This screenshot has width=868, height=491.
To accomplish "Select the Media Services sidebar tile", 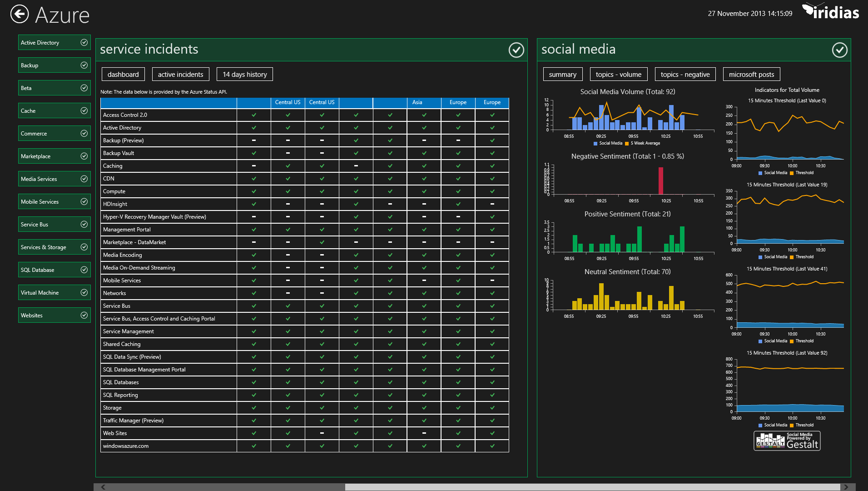I will (55, 179).
